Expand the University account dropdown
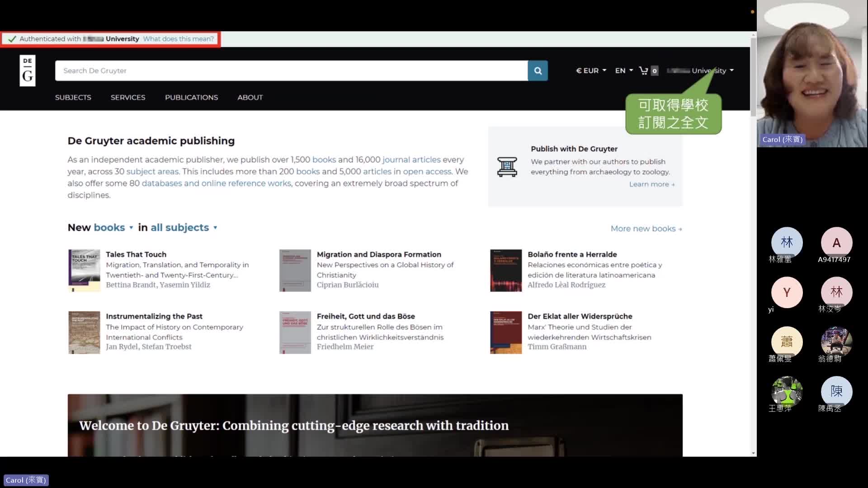 click(x=700, y=70)
